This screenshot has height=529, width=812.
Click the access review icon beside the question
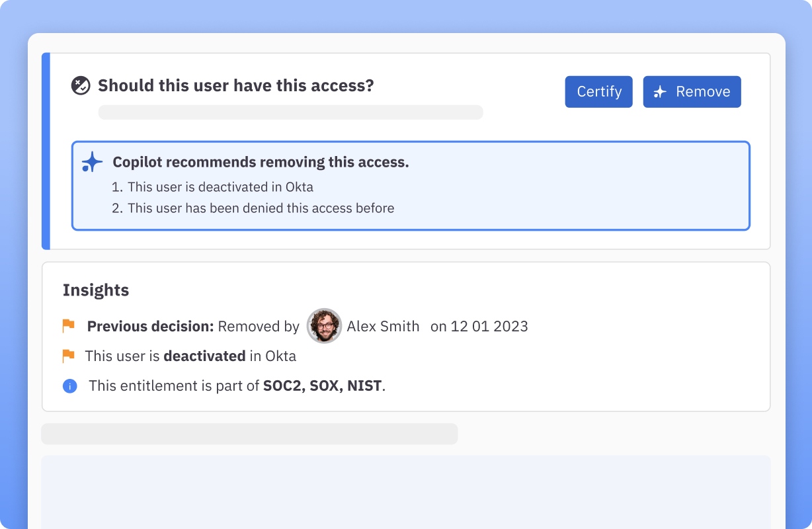pos(81,85)
